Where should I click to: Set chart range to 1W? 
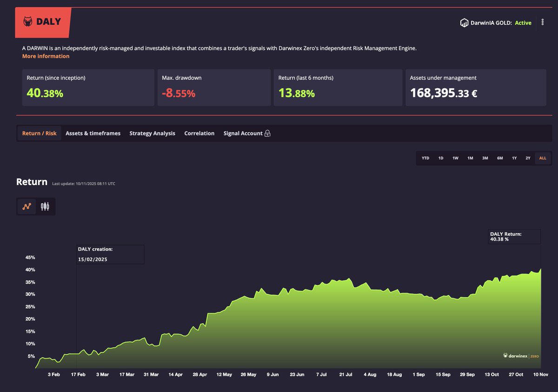click(455, 158)
